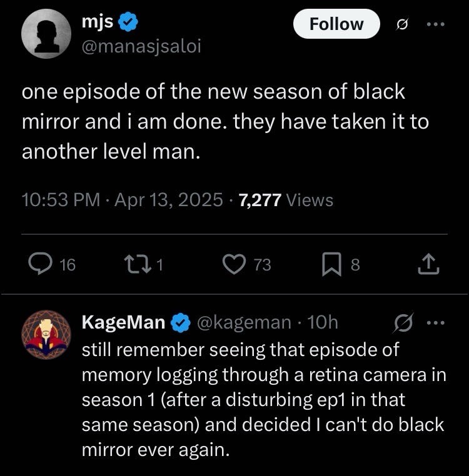Follow the mjs account

pyautogui.click(x=336, y=24)
